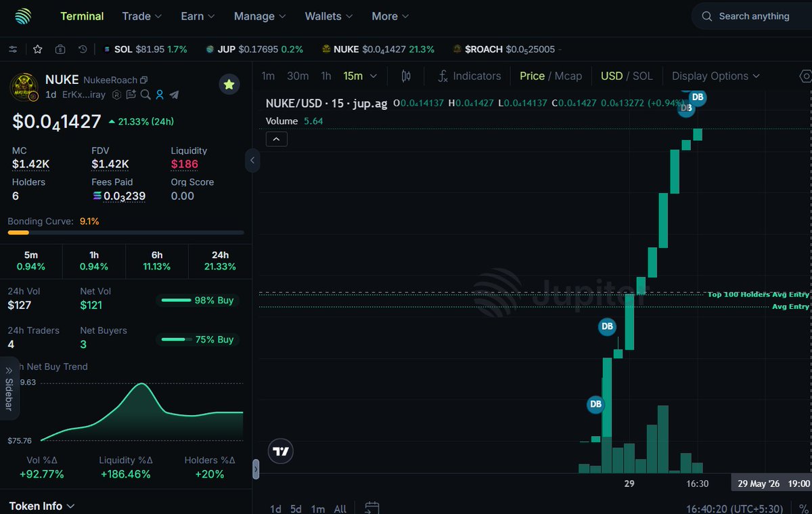Screen dimensions: 812x514
Task: Open the calendar date range icon
Action: (x=371, y=508)
